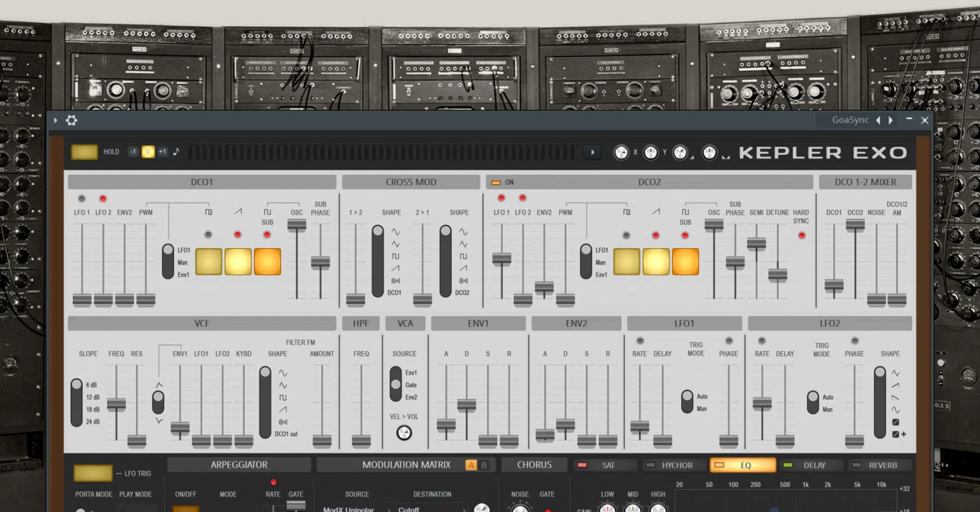
Task: Click the VCF envelope polarity switch
Action: tap(158, 403)
